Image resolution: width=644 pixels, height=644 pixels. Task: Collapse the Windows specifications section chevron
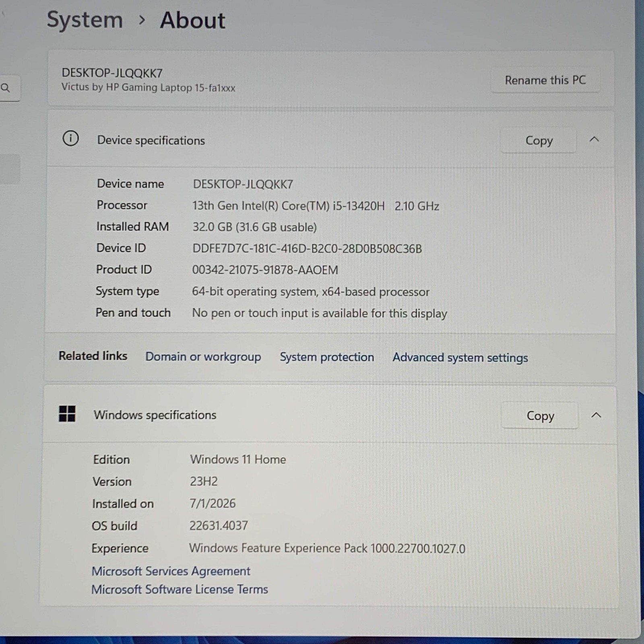pyautogui.click(x=596, y=415)
